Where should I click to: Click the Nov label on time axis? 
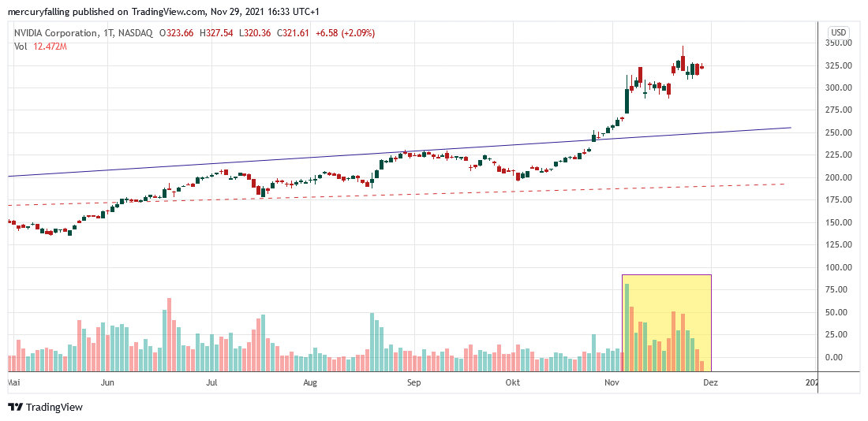612,382
